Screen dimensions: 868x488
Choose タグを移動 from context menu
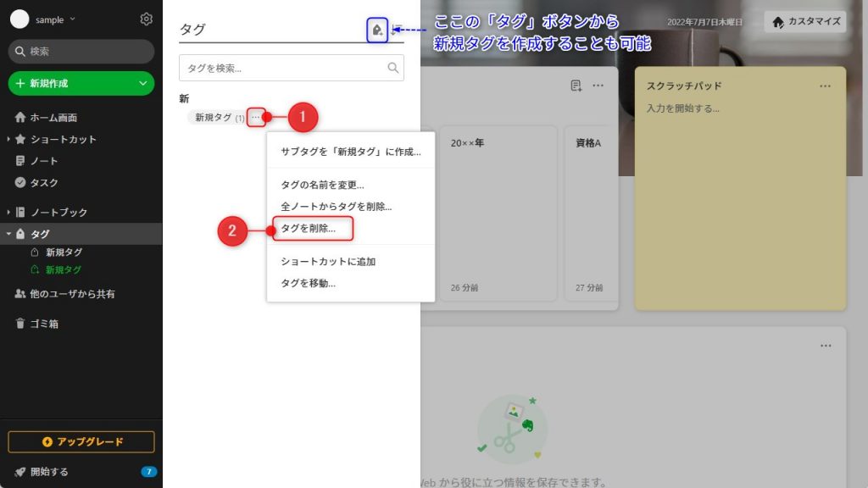350,283
